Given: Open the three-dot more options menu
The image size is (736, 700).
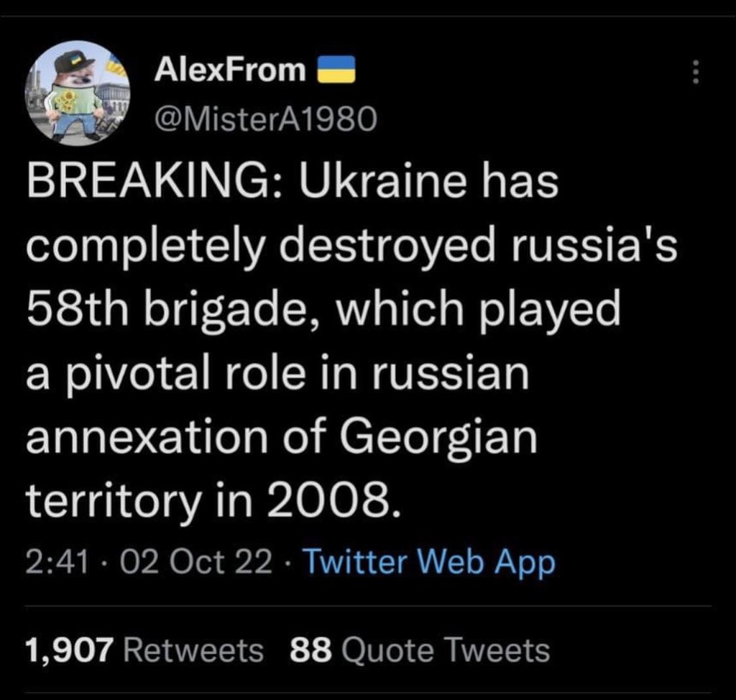Looking at the screenshot, I should [x=696, y=72].
